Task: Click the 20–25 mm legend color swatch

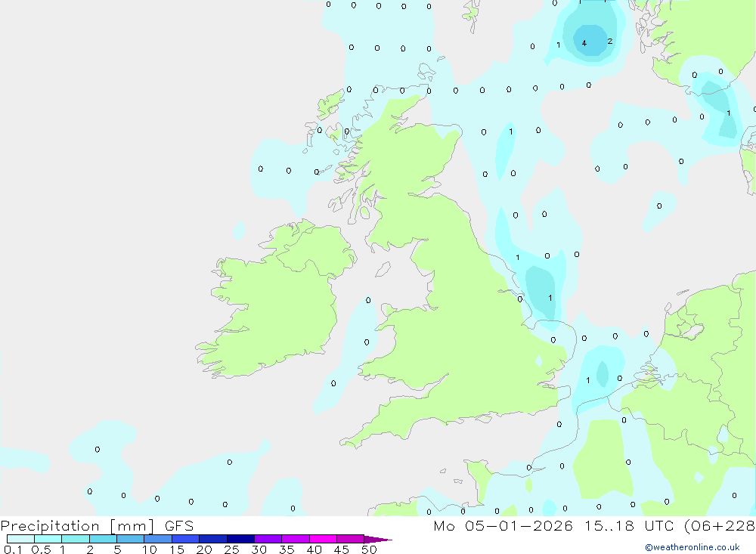Action: 213,539
